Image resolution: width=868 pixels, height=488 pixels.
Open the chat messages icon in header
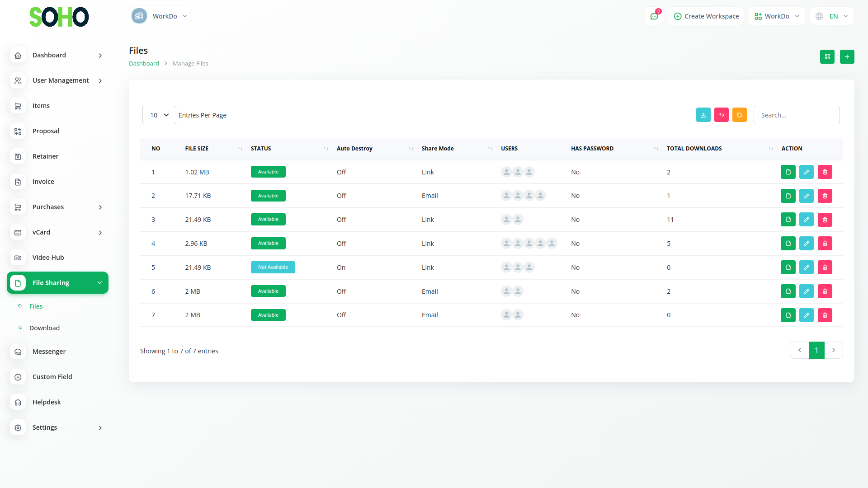pyautogui.click(x=654, y=16)
